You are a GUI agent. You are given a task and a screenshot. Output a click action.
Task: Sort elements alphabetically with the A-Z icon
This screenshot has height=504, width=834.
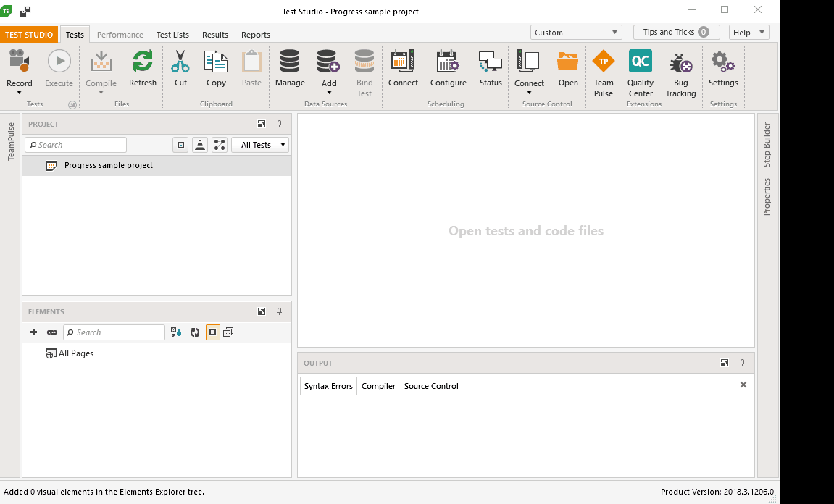click(176, 332)
